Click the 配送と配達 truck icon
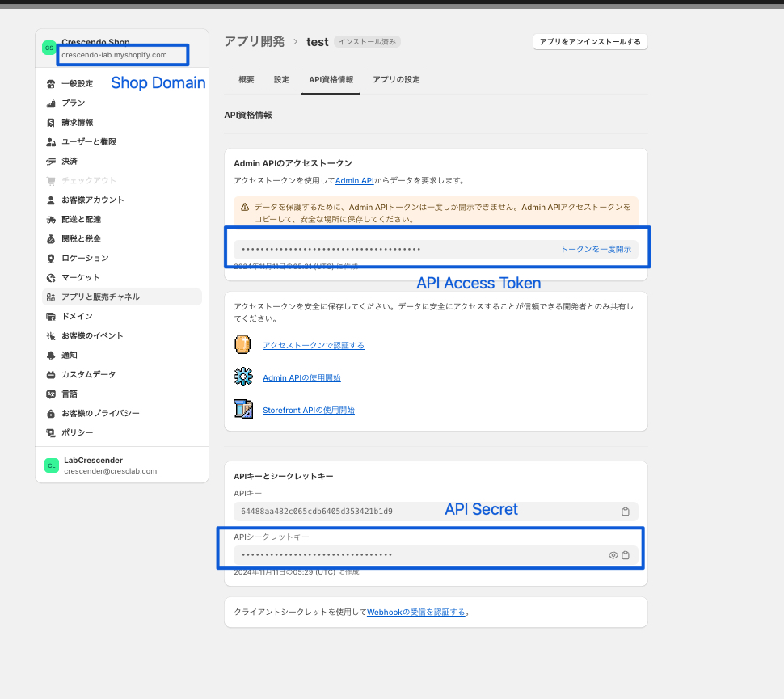The image size is (784, 699). coord(51,220)
